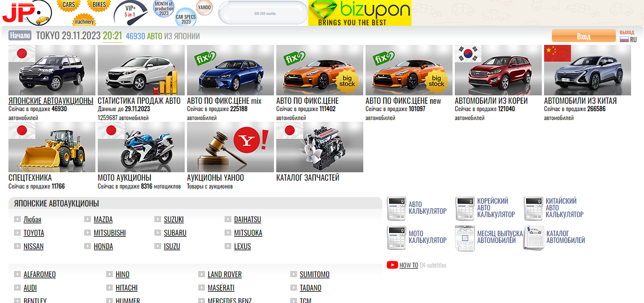
Task: Click arrow icon beside TOYOTA
Action: [x=17, y=232]
